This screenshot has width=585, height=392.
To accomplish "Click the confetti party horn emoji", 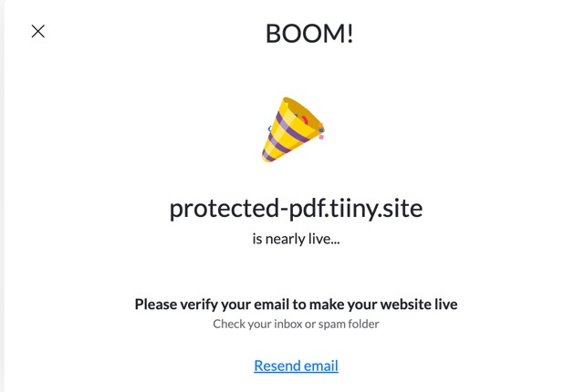I will click(x=294, y=129).
